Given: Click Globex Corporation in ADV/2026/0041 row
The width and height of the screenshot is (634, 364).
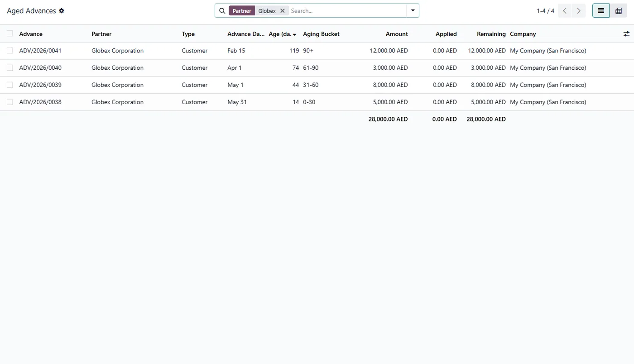Looking at the screenshot, I should point(117,51).
